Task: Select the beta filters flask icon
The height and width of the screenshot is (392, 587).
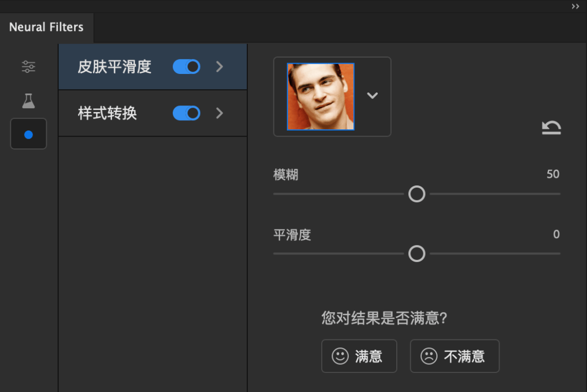Action: [28, 101]
